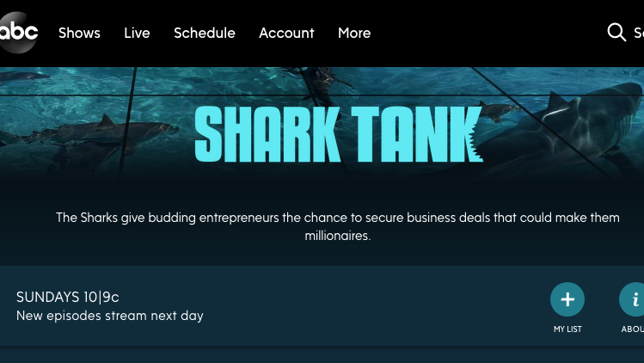Click the MY LIST text label

point(567,329)
